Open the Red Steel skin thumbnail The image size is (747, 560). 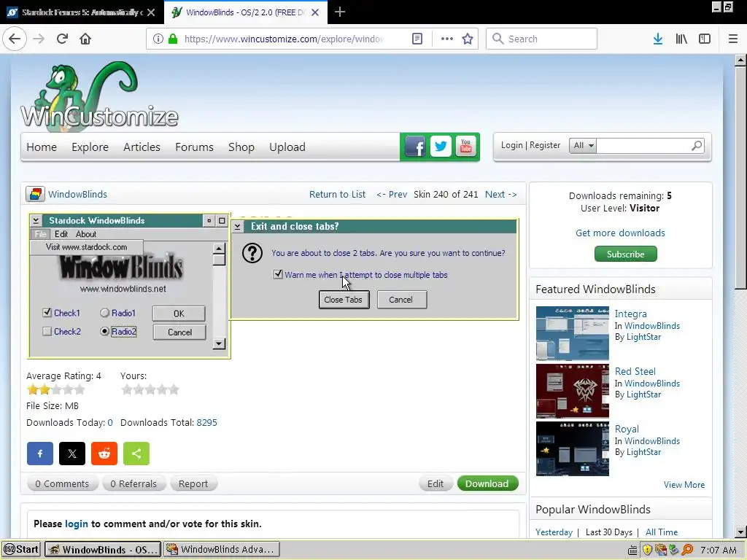click(572, 391)
